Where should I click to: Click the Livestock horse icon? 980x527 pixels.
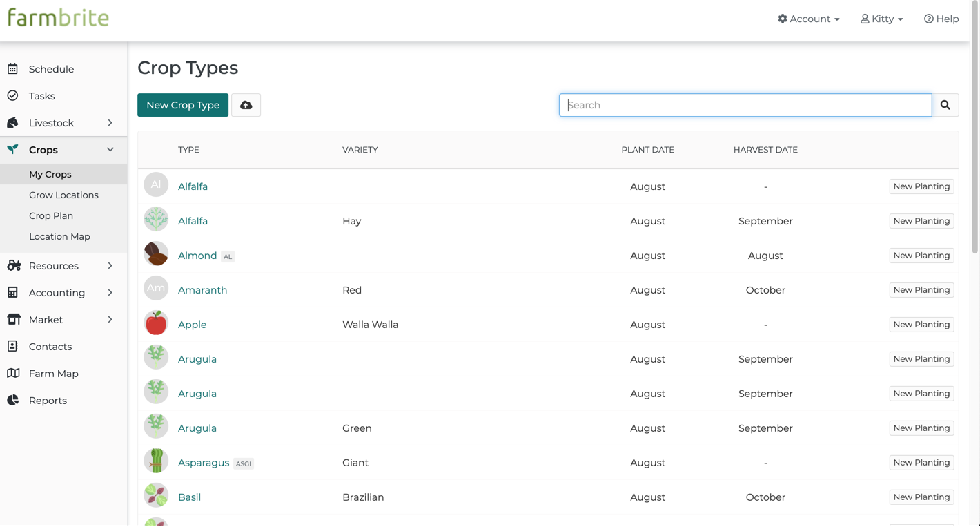coord(12,123)
